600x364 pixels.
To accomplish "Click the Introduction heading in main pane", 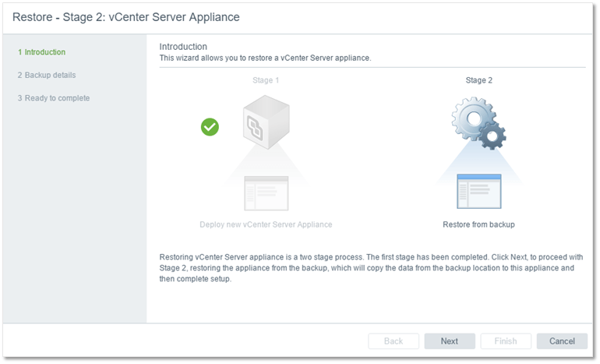I will pos(183,47).
